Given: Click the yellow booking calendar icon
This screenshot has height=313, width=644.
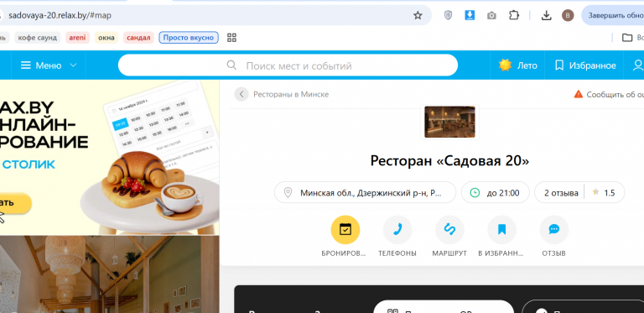Looking at the screenshot, I should coord(345,230).
